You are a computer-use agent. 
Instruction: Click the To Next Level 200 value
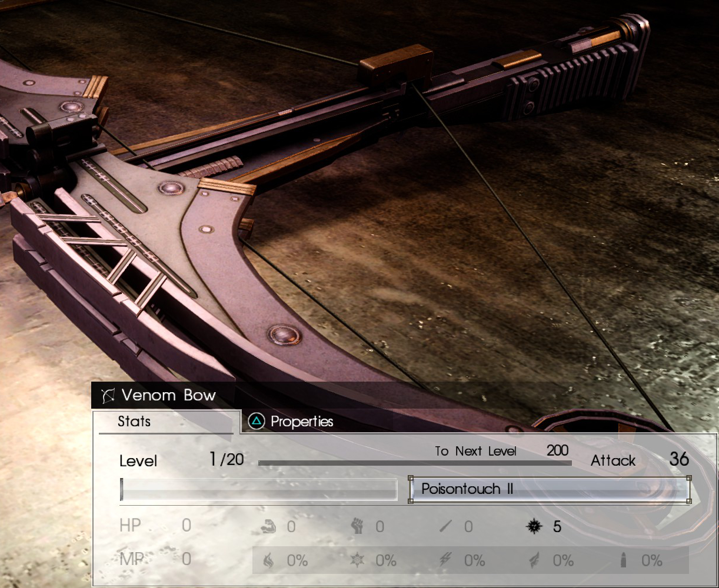pos(557,450)
